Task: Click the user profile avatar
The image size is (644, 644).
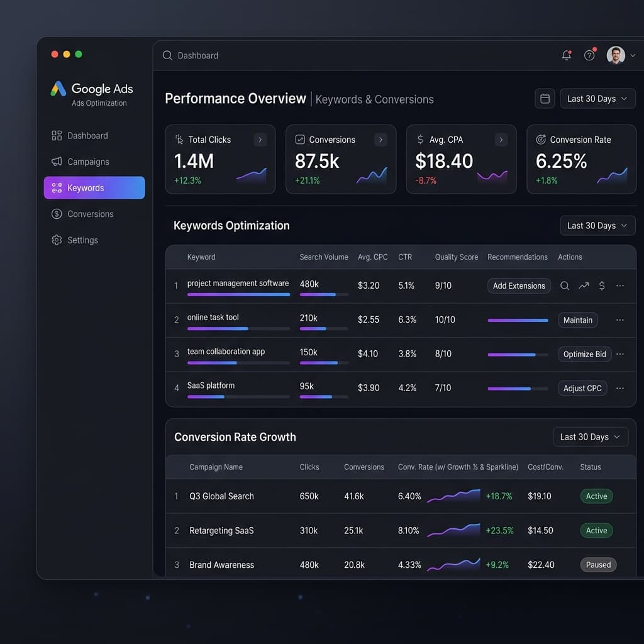Action: click(616, 55)
